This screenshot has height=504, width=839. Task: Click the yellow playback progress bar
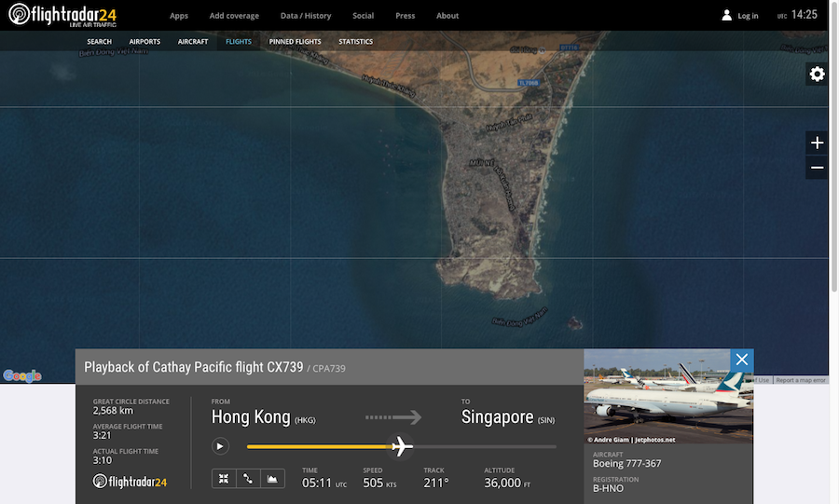coord(319,446)
